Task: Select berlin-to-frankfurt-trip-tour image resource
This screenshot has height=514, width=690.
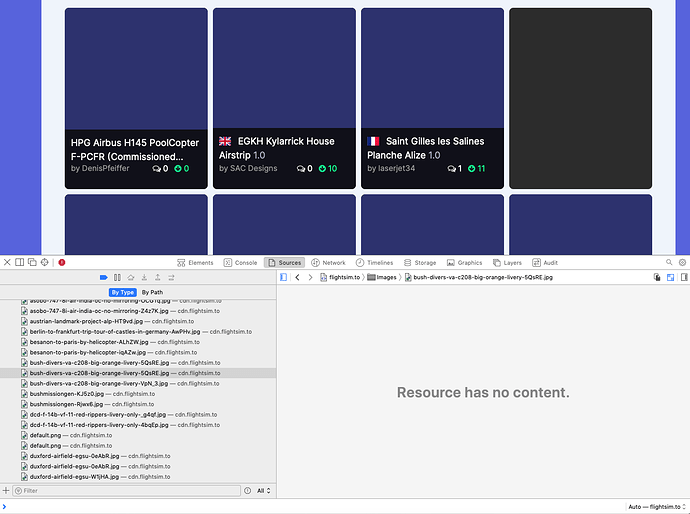Action: click(138, 331)
